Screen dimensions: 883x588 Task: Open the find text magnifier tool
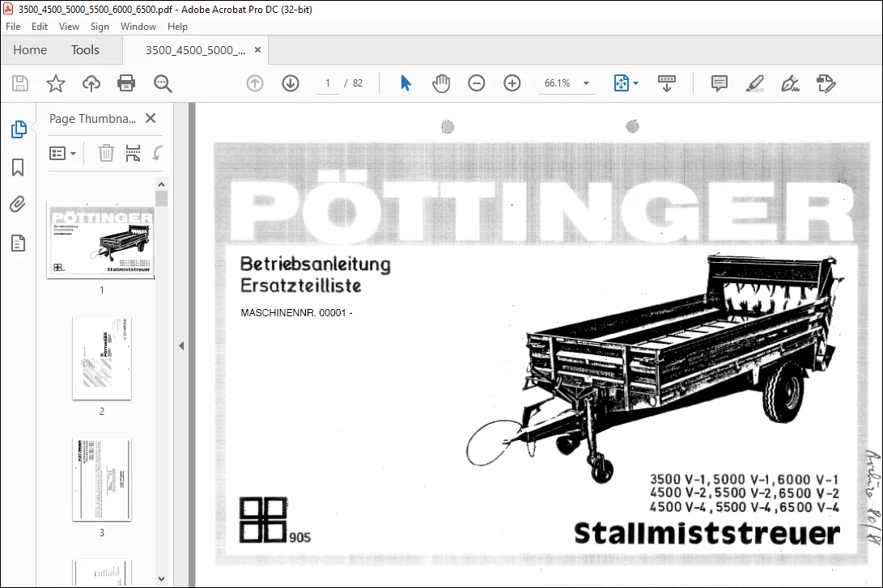point(163,83)
